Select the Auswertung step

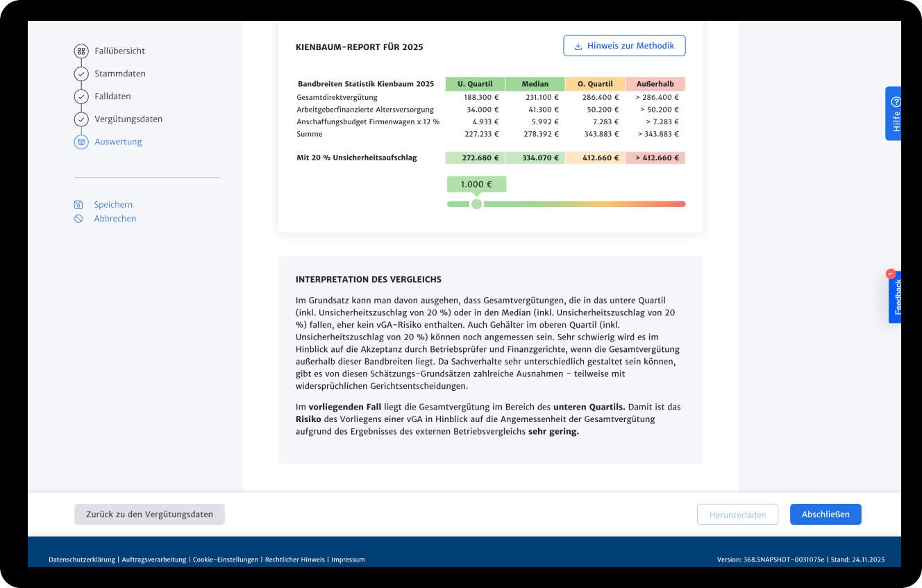pyautogui.click(x=118, y=142)
